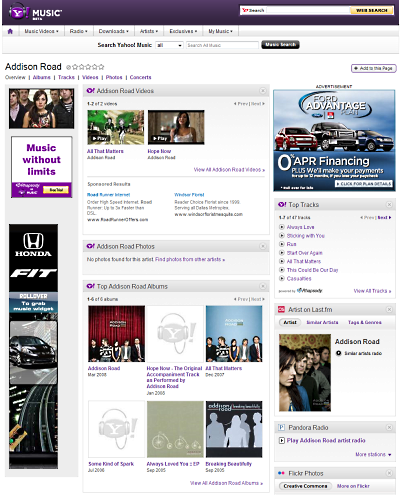The image size is (400, 495).
Task: Select Similar Artists tab on Last.fm
Action: 322,322
